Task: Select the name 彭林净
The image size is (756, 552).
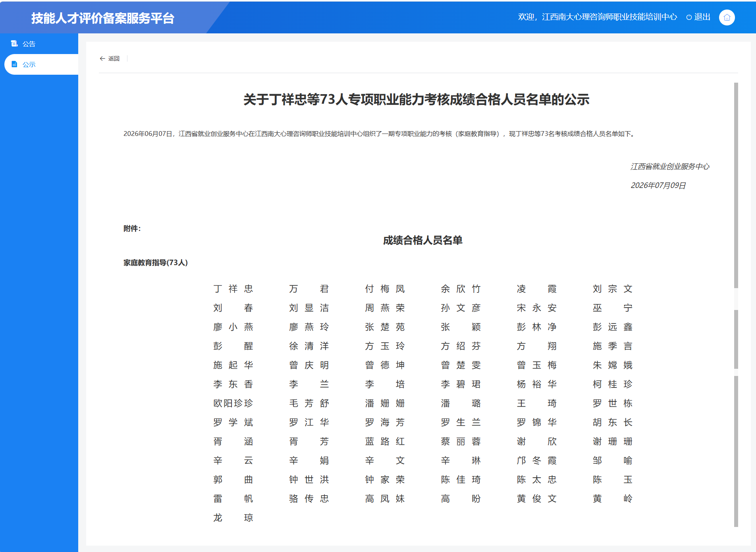Action: point(536,327)
